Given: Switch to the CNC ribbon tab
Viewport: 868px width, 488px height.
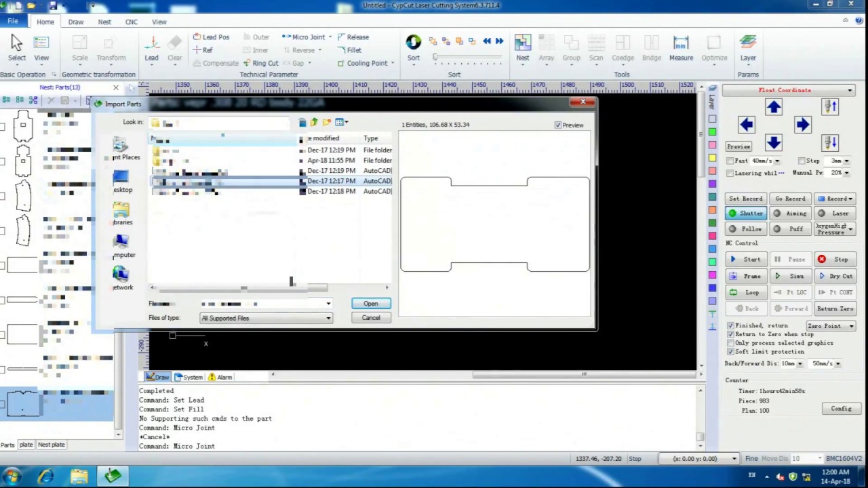Looking at the screenshot, I should 132,22.
